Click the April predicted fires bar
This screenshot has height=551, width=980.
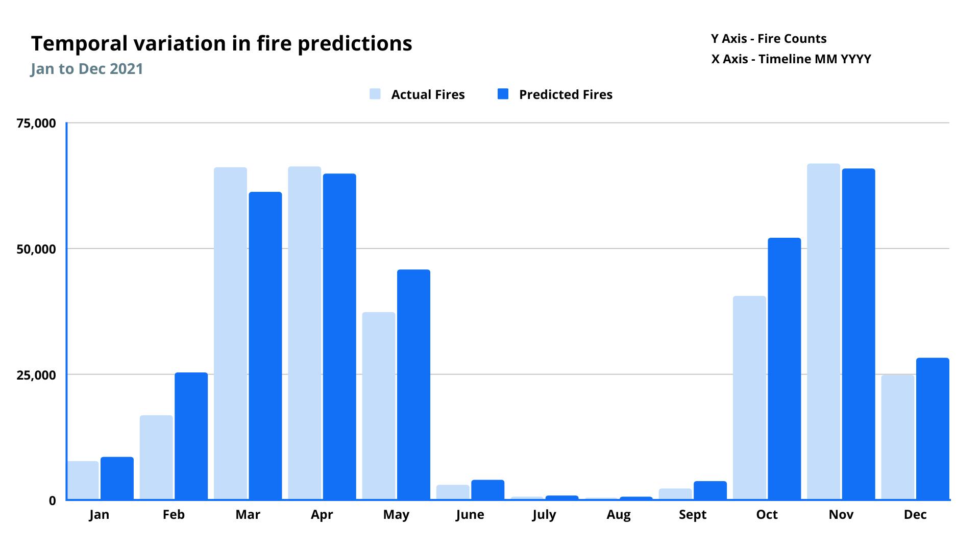pos(339,336)
